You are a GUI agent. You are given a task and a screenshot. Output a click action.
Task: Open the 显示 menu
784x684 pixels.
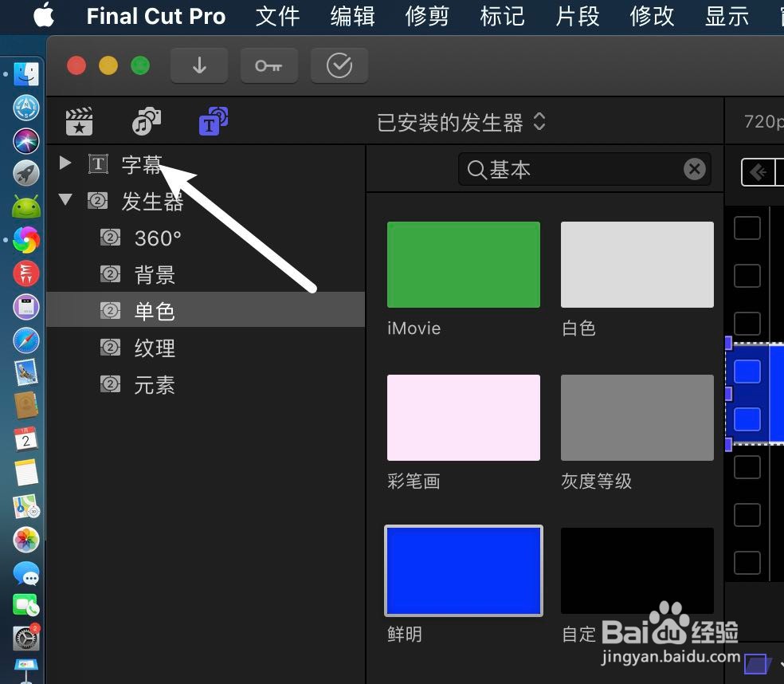pyautogui.click(x=727, y=16)
